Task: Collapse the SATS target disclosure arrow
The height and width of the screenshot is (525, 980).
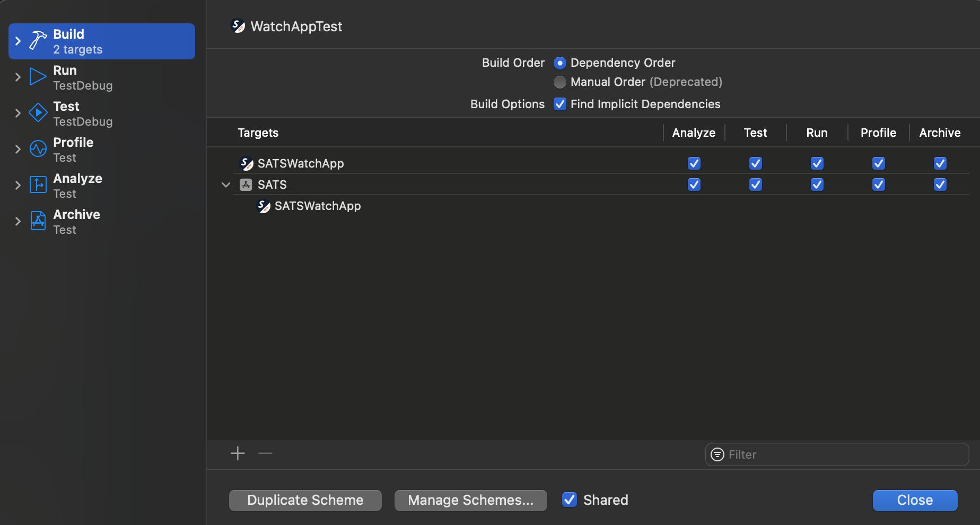Action: (226, 185)
